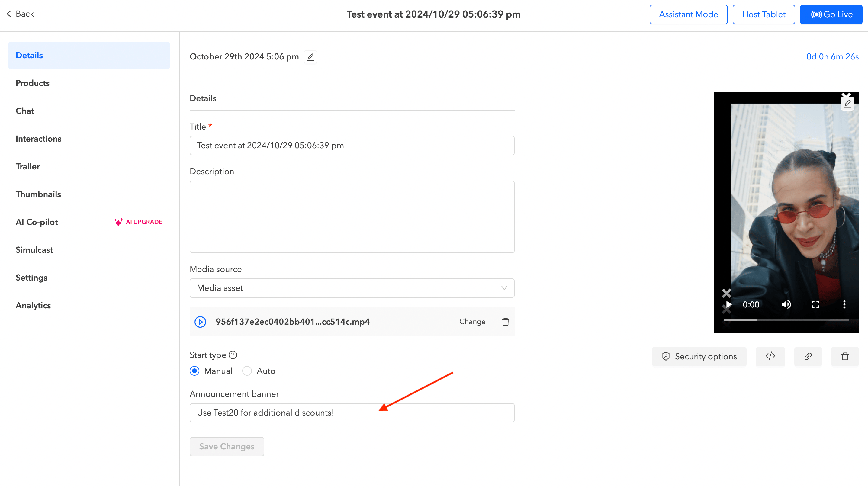Select the Auto start type

point(247,371)
